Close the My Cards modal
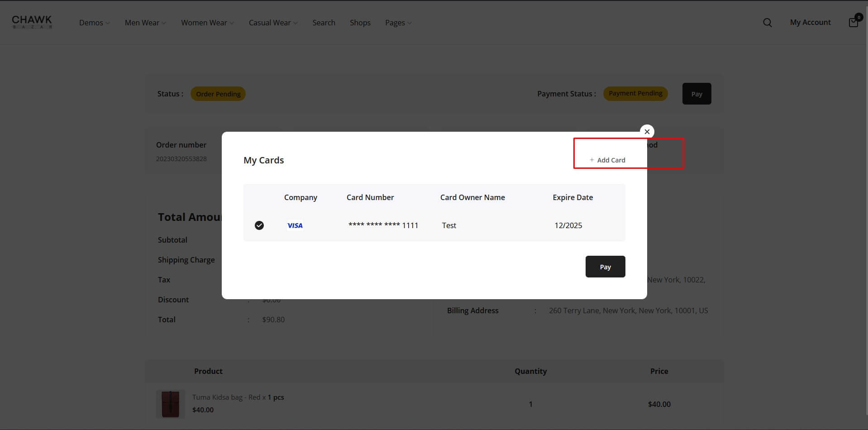Image resolution: width=868 pixels, height=430 pixels. (647, 132)
